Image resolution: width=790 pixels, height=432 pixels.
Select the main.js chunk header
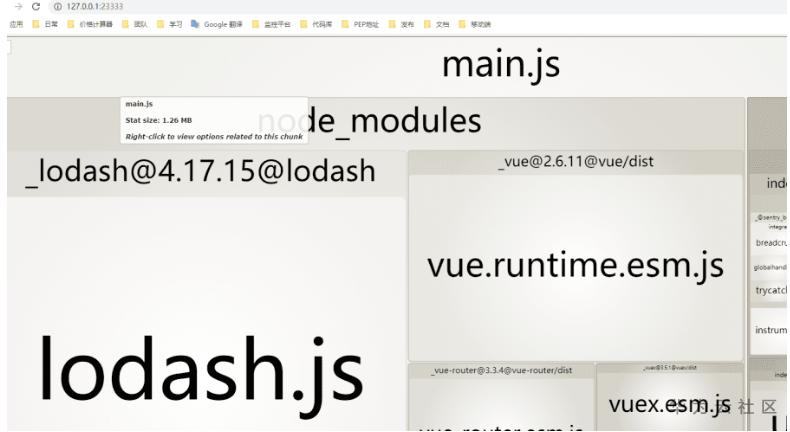(x=501, y=65)
